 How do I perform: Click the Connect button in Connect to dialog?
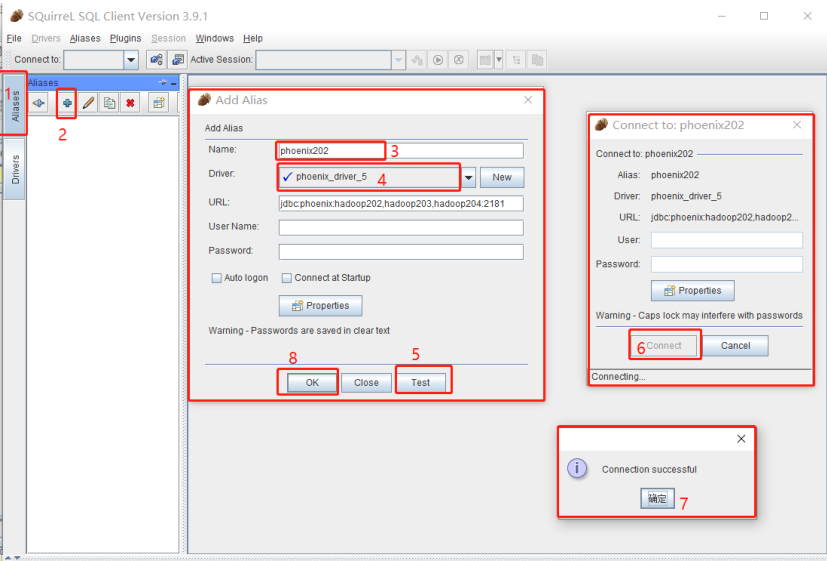tap(663, 346)
